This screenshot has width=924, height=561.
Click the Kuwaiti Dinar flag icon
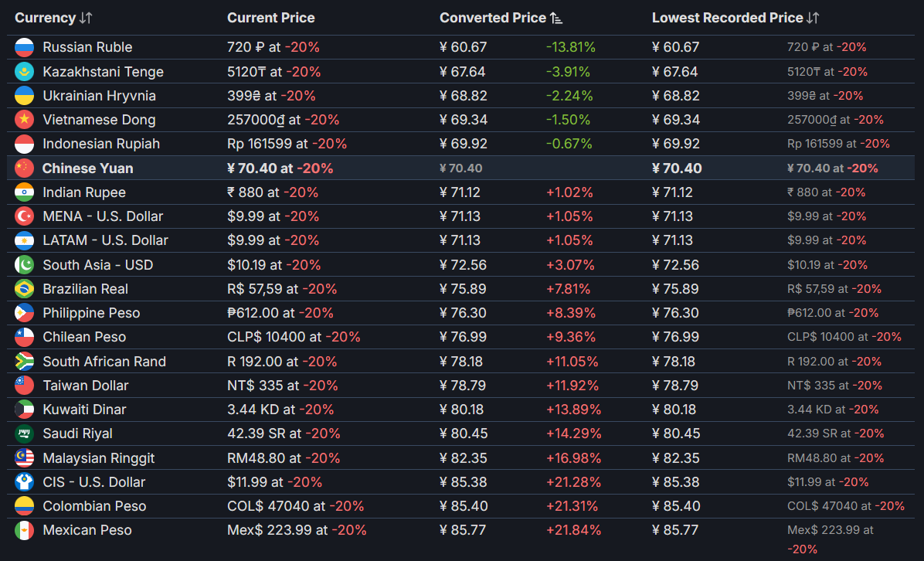[25, 410]
